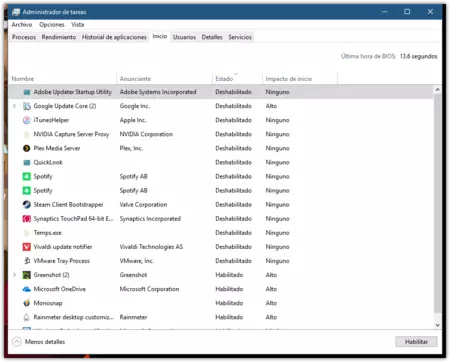Open the Opciones menu
450x362 pixels.
[52, 25]
